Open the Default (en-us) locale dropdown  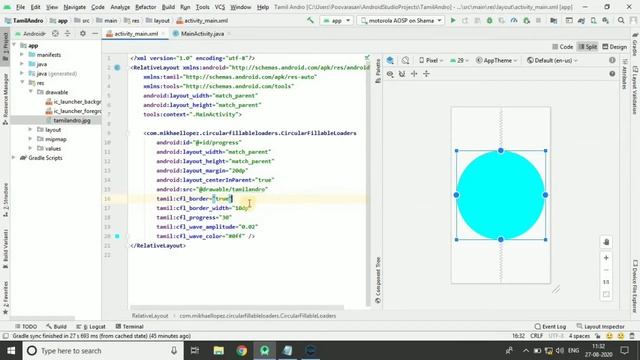552,60
